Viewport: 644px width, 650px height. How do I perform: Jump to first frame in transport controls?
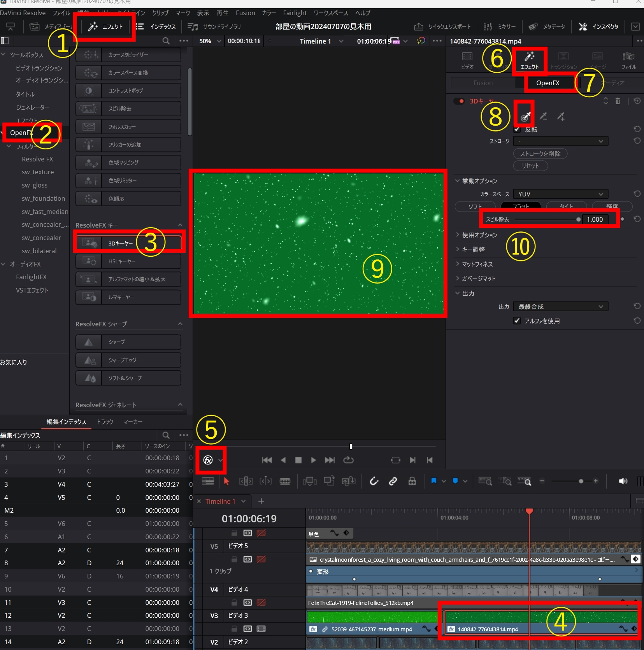point(267,460)
